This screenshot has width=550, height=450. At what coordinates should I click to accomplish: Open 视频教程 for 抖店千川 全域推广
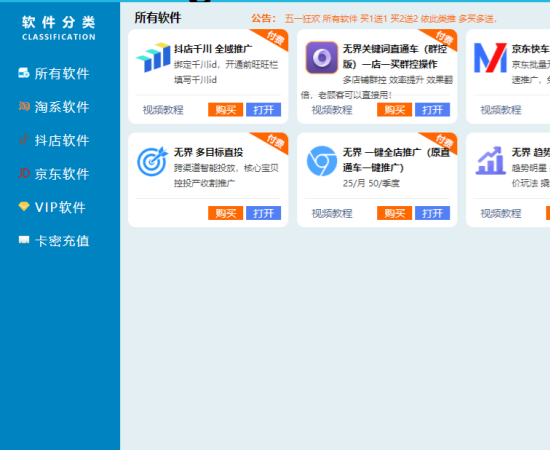[163, 110]
